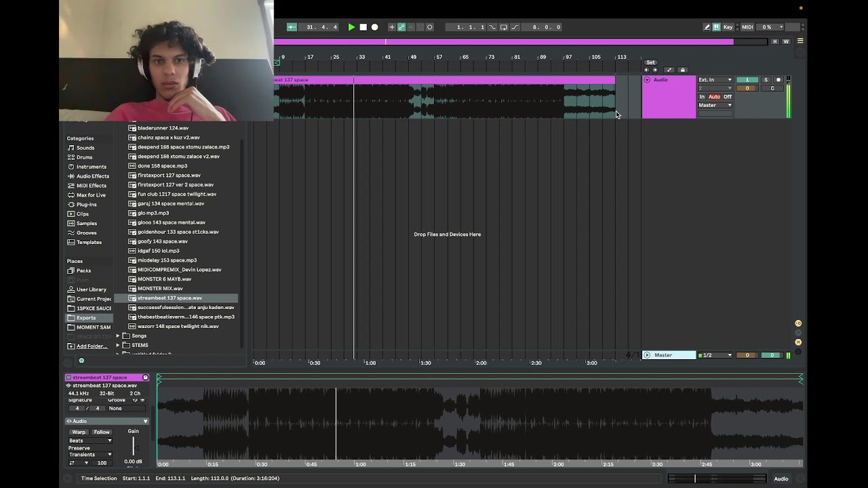The width and height of the screenshot is (868, 488).
Task: Open the Master 1/2 output dropdown
Action: [715, 355]
